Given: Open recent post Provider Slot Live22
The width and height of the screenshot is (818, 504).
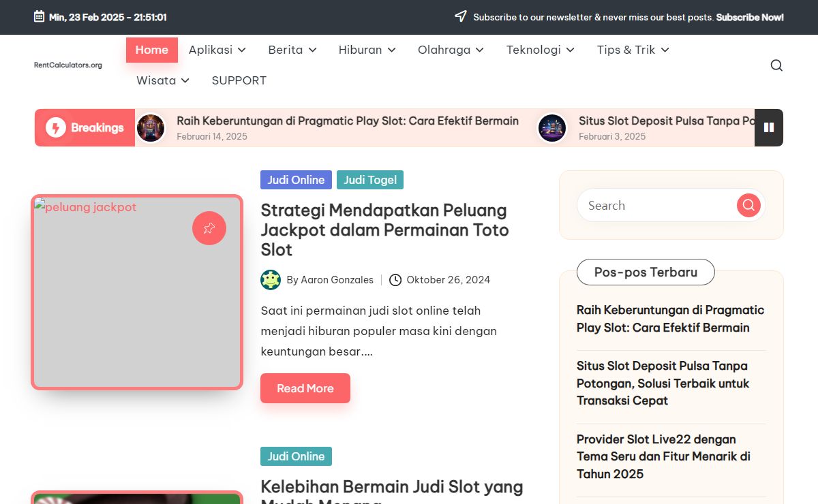Looking at the screenshot, I should pyautogui.click(x=664, y=456).
